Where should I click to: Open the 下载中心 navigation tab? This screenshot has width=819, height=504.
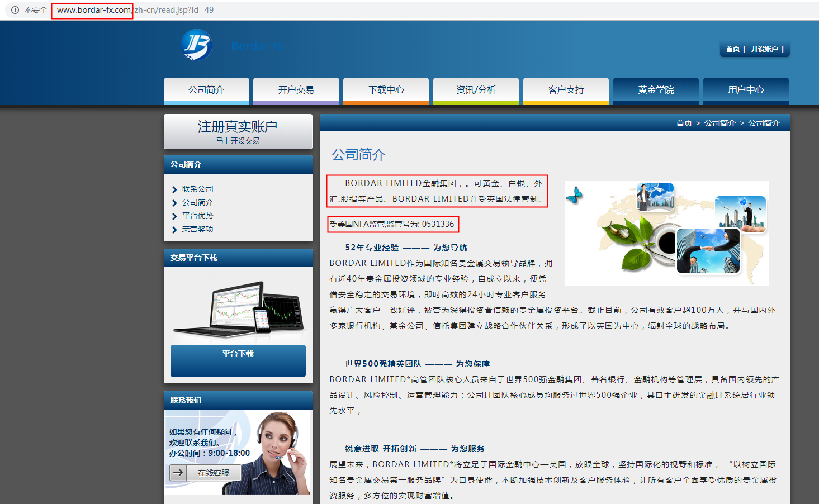click(x=386, y=91)
